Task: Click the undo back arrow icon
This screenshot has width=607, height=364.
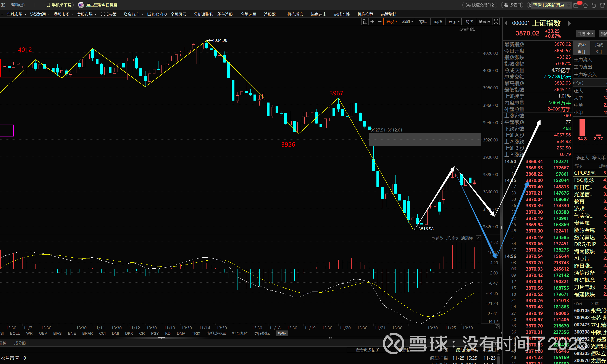Action: pyautogui.click(x=594, y=5)
